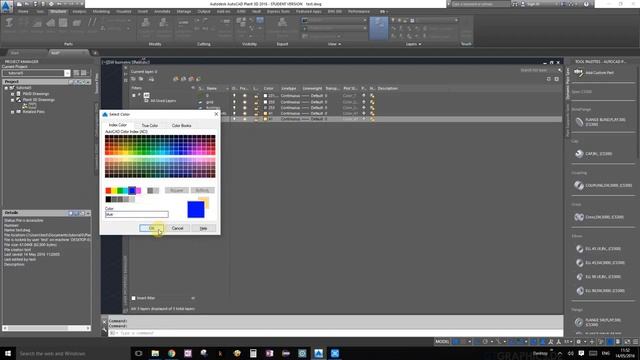Select the CAP tool palette item

point(593,154)
